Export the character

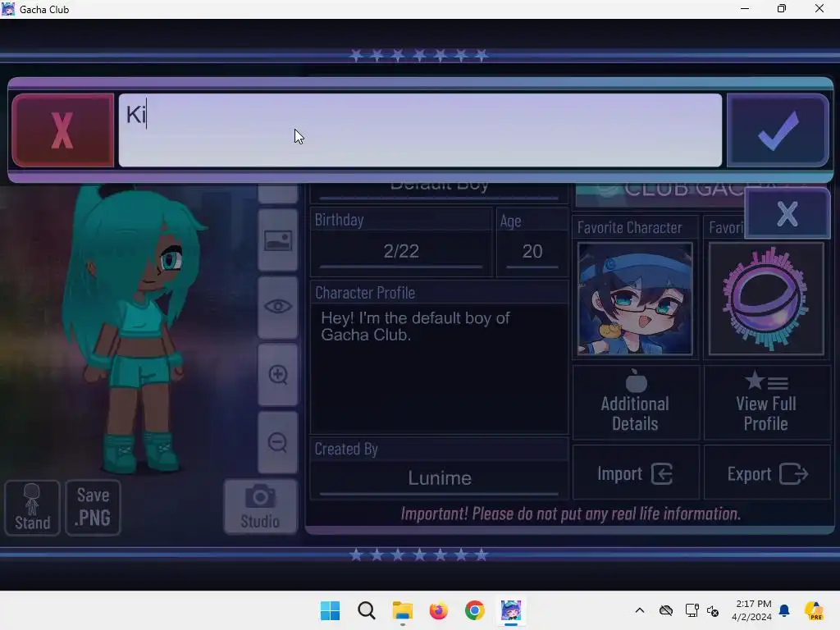pyautogui.click(x=767, y=473)
